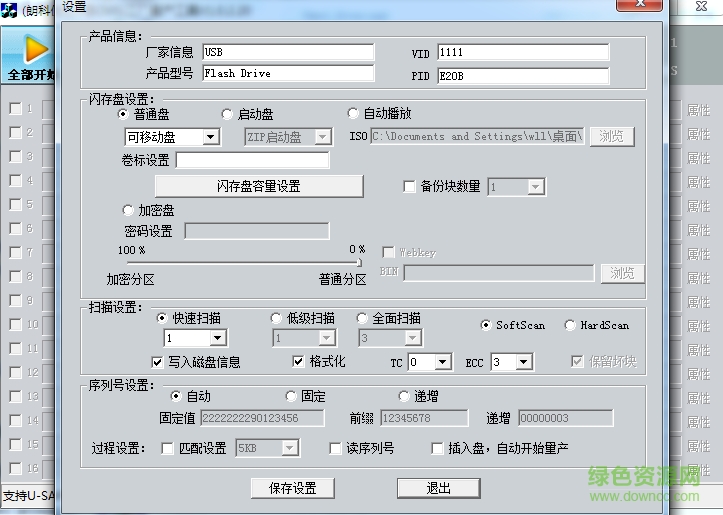Viewport: 723px width, 515px height.
Task: Click the VID input field
Action: click(523, 52)
